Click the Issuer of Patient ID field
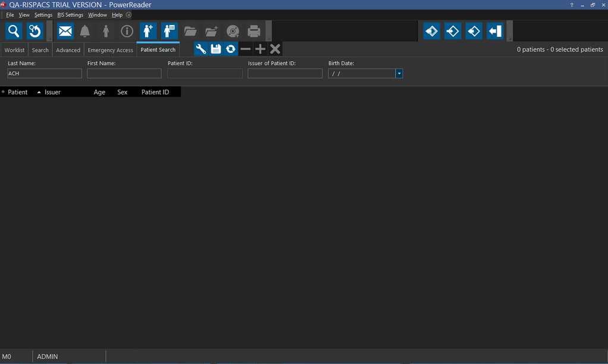Image resolution: width=608 pixels, height=364 pixels. tap(285, 74)
